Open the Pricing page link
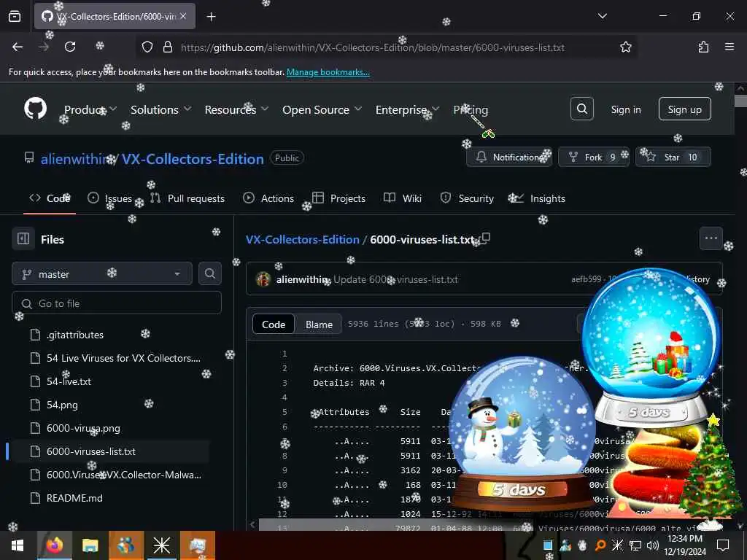The height and width of the screenshot is (560, 747). pyautogui.click(x=471, y=109)
